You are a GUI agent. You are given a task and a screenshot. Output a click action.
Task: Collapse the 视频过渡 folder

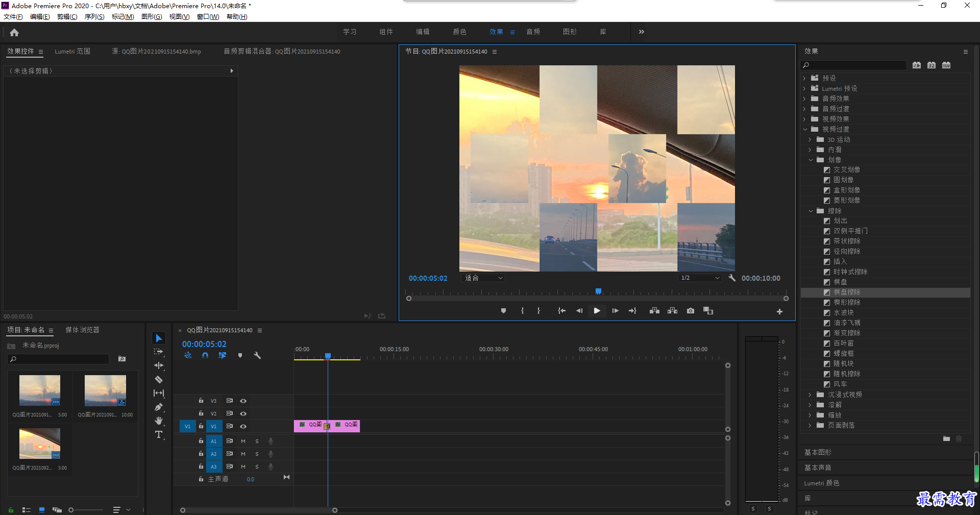point(805,129)
